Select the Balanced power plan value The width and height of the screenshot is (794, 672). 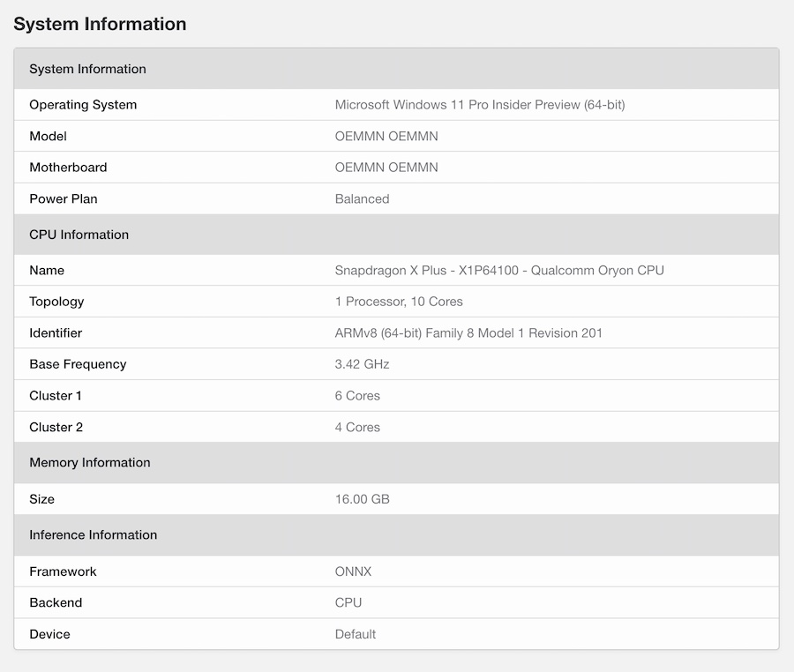362,199
